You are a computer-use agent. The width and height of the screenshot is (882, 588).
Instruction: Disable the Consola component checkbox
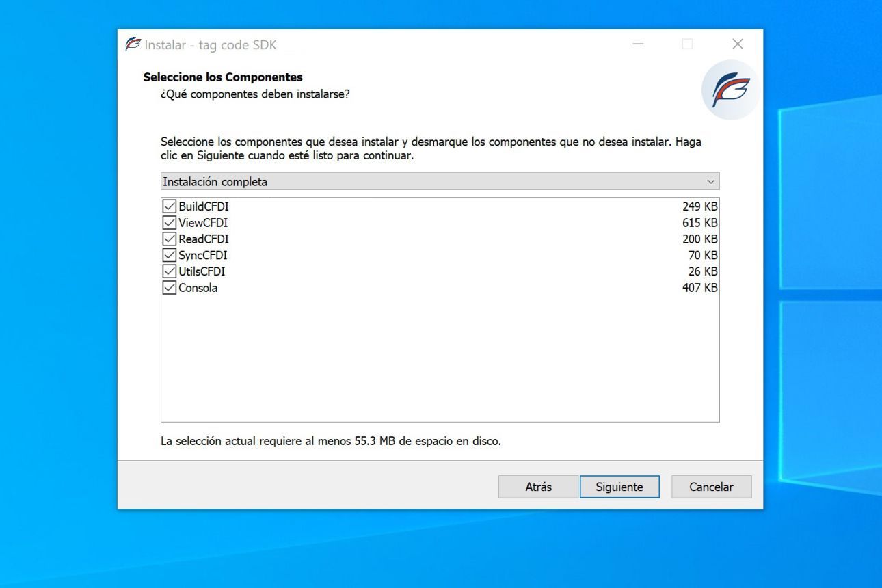[x=169, y=288]
